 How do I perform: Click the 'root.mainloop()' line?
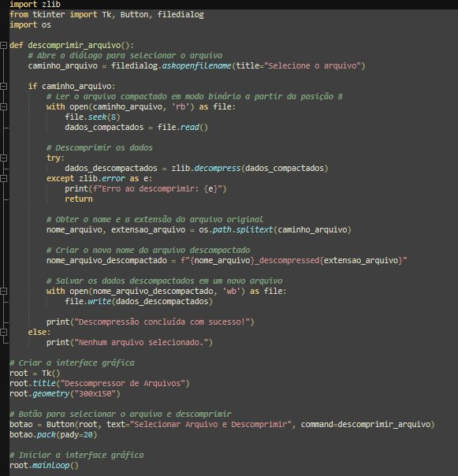tap(44, 466)
